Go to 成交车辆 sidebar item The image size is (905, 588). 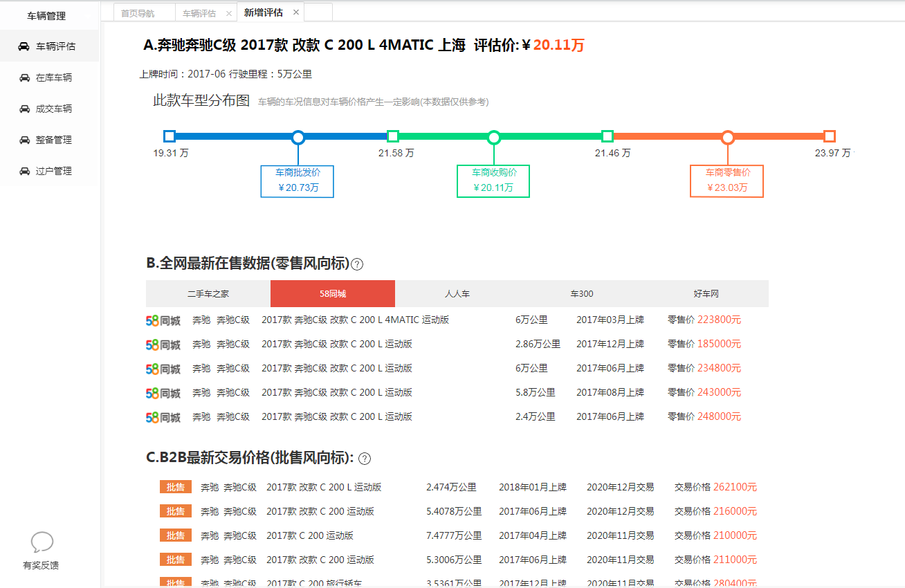pyautogui.click(x=53, y=109)
